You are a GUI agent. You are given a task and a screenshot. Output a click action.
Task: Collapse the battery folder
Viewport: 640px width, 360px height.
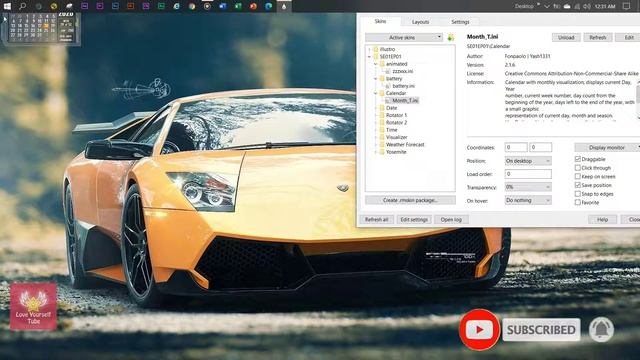coord(376,78)
